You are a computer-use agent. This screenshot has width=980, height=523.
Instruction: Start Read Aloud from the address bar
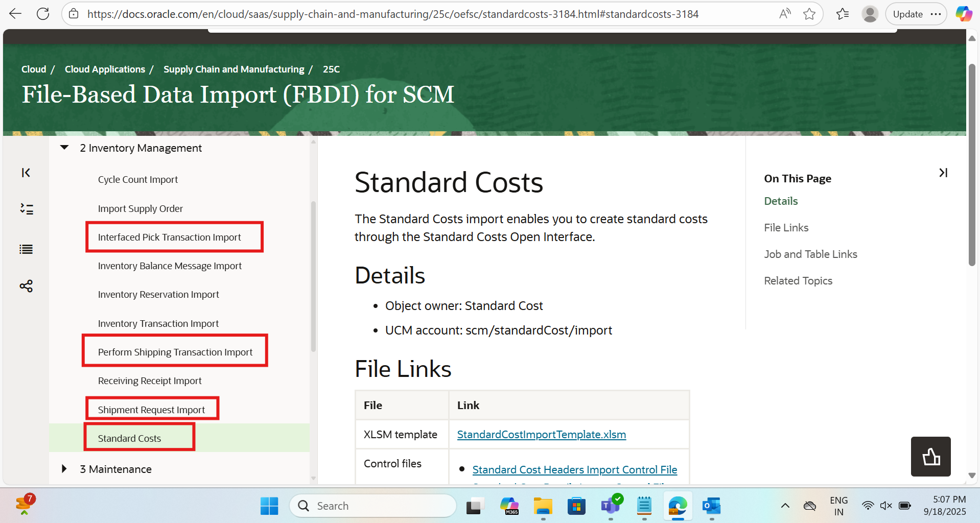(x=785, y=14)
